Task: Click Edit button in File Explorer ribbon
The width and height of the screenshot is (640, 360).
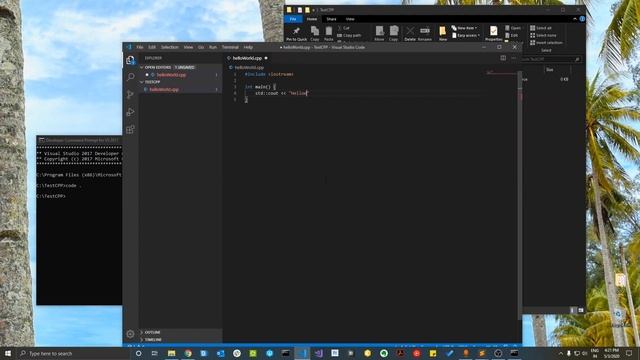Action: [x=511, y=36]
